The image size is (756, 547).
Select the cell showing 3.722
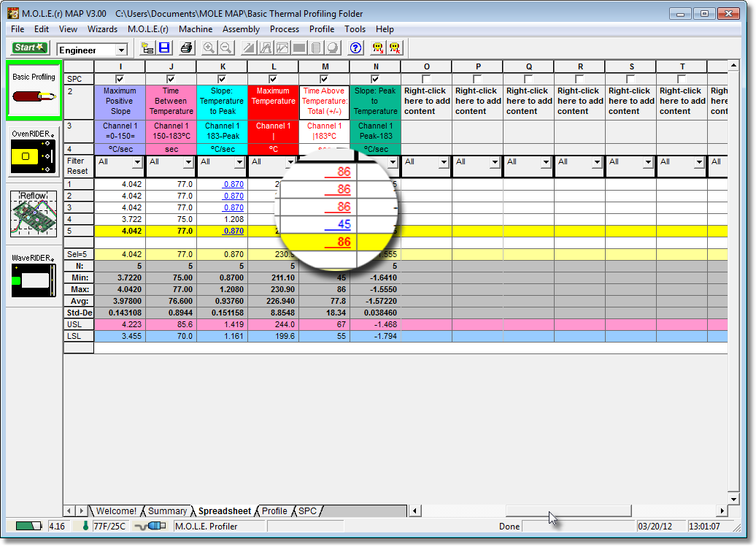120,220
